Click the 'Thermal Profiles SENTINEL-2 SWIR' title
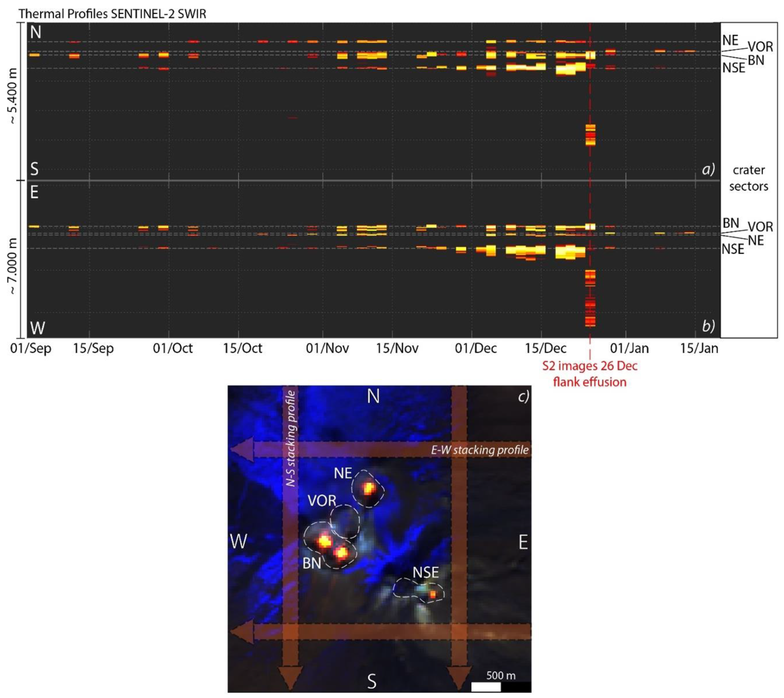 [x=112, y=14]
